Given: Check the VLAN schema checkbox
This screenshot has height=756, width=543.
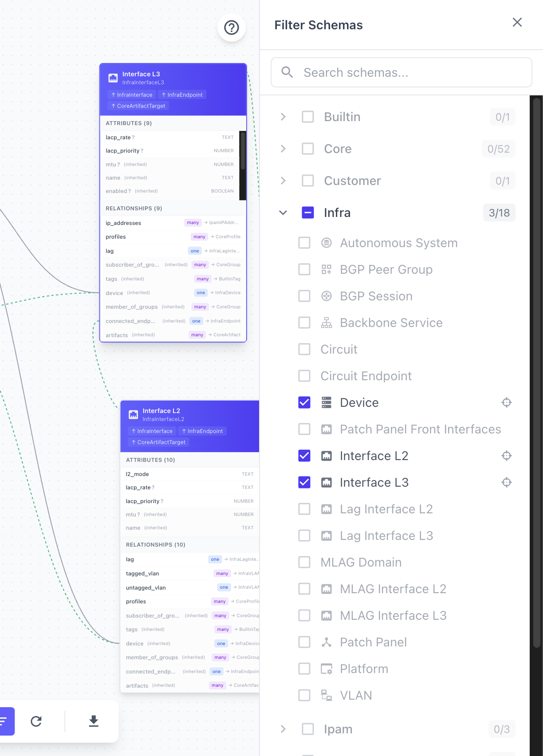Looking at the screenshot, I should coord(304,695).
